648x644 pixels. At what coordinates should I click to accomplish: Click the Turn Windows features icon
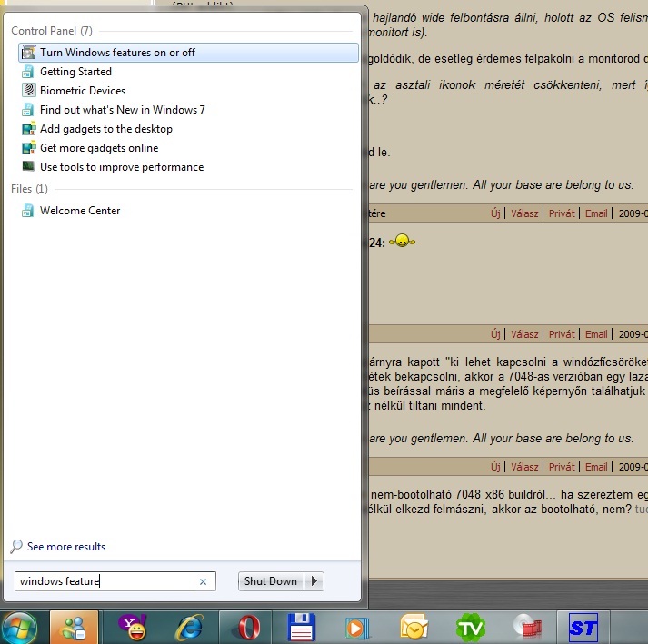click(x=28, y=53)
